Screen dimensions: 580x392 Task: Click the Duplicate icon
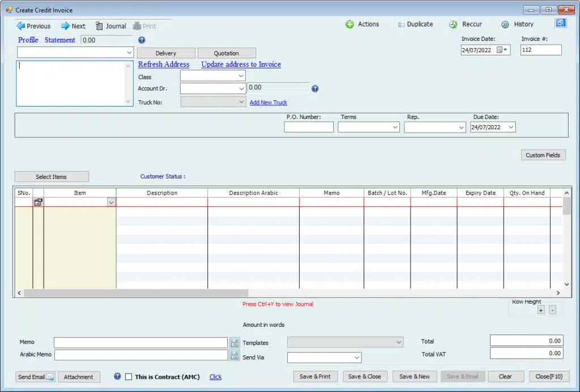(x=401, y=24)
